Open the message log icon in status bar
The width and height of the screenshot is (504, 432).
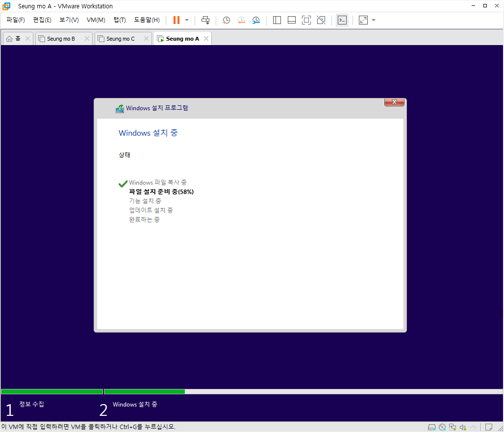click(x=489, y=427)
